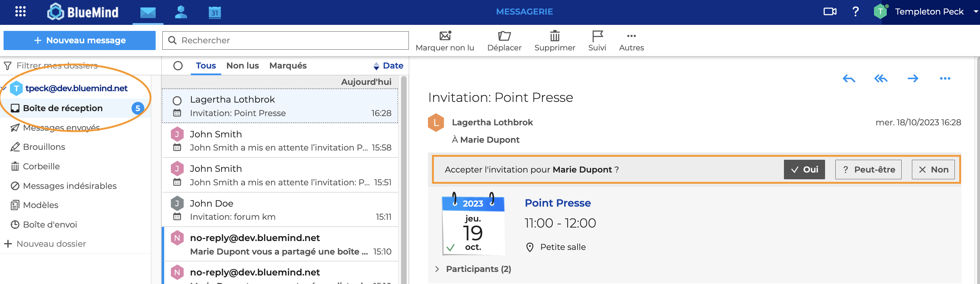Screen dimensions: 980x284
Task: Open the applications grid menu
Action: tap(20, 12)
